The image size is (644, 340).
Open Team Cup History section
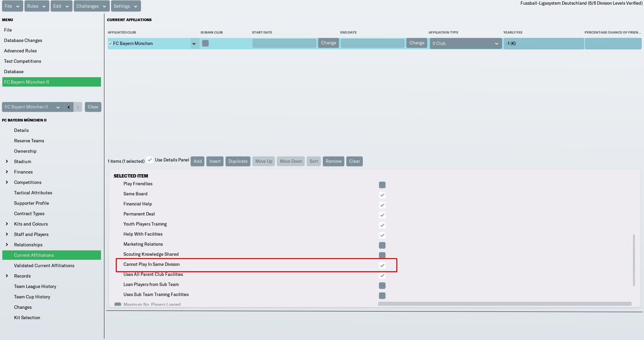point(32,297)
